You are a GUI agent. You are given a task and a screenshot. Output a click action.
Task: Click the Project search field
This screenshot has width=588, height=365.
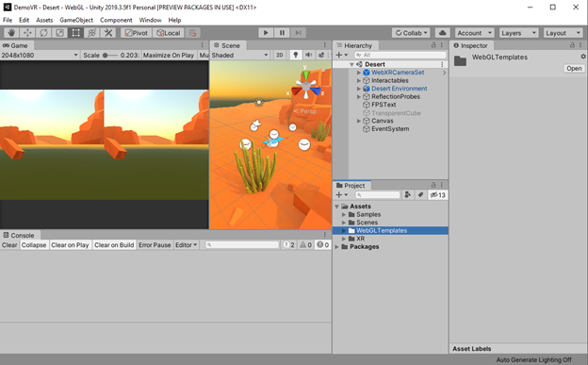[377, 194]
